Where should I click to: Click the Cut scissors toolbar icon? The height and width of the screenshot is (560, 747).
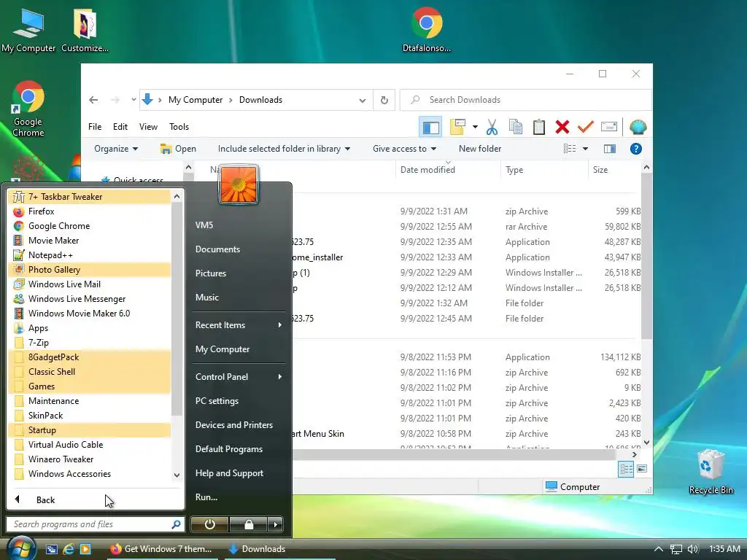click(x=492, y=127)
